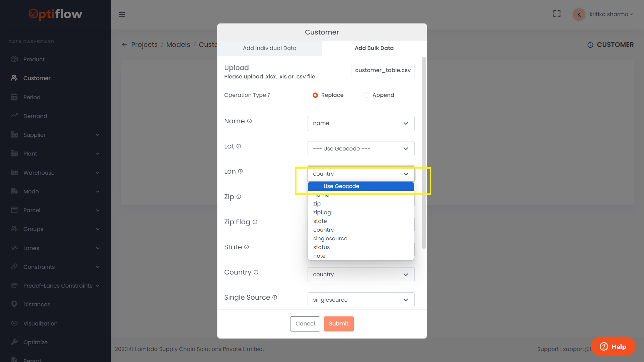Screen dimensions: 644x362
Task: Select the Replace operation type
Action: [315, 95]
